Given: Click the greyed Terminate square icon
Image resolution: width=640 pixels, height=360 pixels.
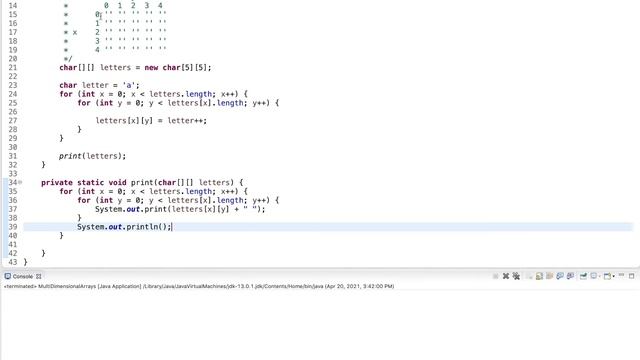Looking at the screenshot, I should point(496,276).
